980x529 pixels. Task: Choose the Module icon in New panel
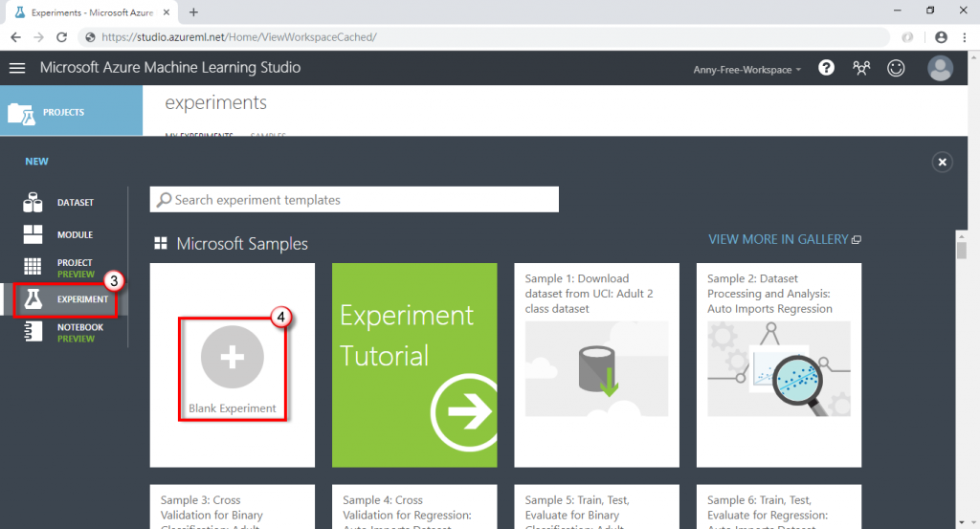[33, 234]
